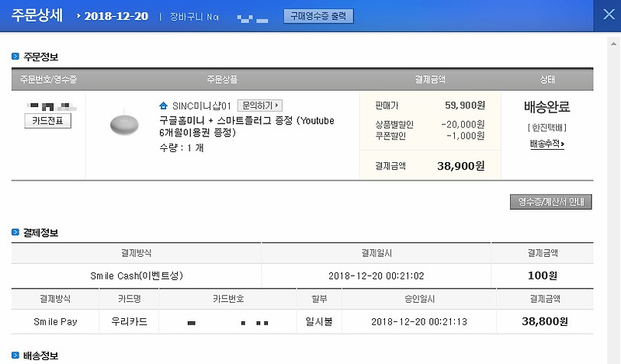
Task: Select the 100원 Smile Cash amount
Action: tap(542, 276)
